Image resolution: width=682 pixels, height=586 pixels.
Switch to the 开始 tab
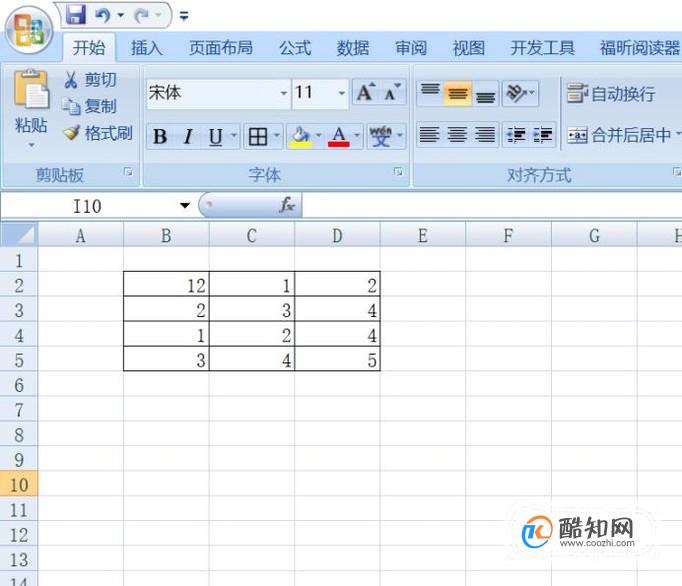coord(89,47)
